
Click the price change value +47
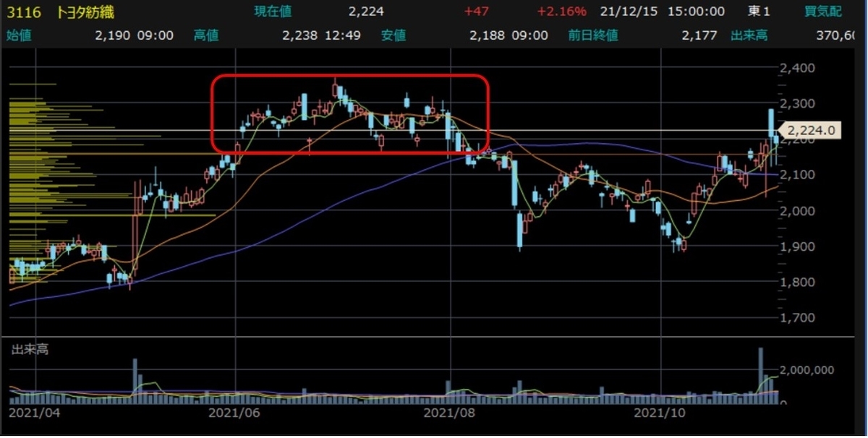(476, 12)
